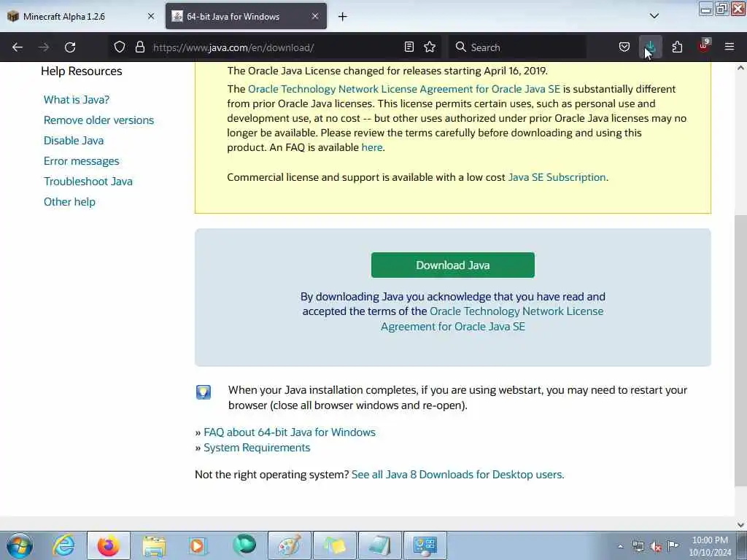Image resolution: width=747 pixels, height=560 pixels.
Task: Open the FAQ 'here' link
Action: pyautogui.click(x=371, y=147)
